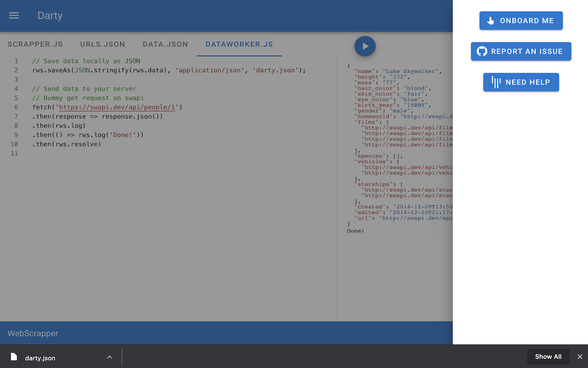Click the response.json() code line
588x368 pixels.
98,116
